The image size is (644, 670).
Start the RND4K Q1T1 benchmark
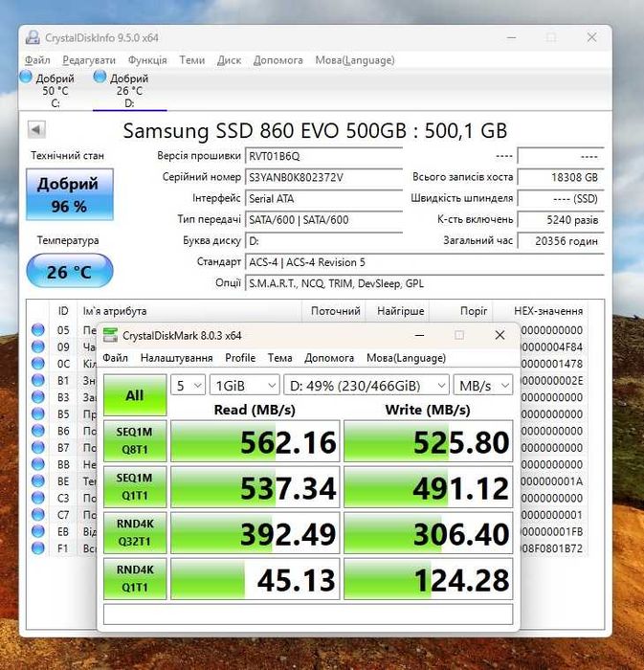135,578
